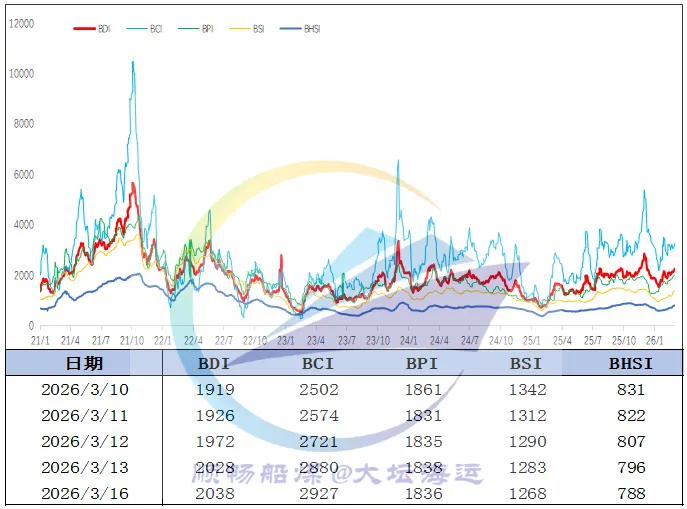Click the BSI legend entry
This screenshot has height=509, width=687.
click(x=247, y=29)
